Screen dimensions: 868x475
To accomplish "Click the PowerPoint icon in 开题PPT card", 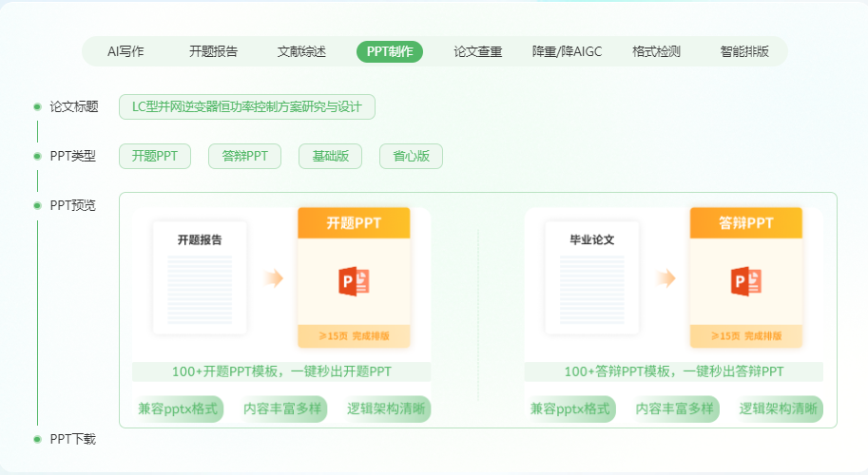I will click(x=354, y=281).
